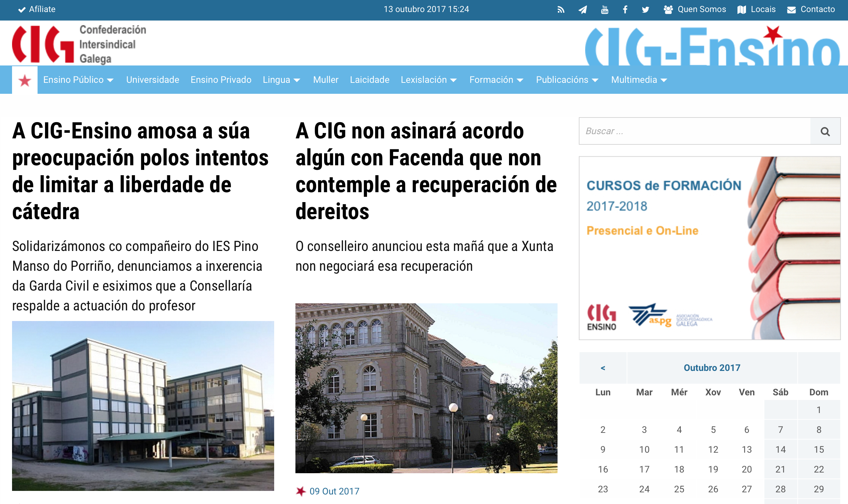Open article about acordo con Facenda headline
848x504 pixels.
click(426, 171)
